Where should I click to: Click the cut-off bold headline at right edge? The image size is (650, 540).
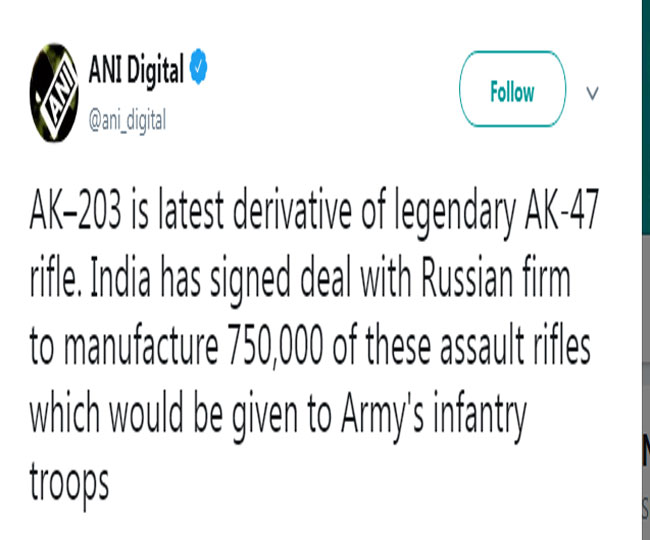click(x=645, y=443)
